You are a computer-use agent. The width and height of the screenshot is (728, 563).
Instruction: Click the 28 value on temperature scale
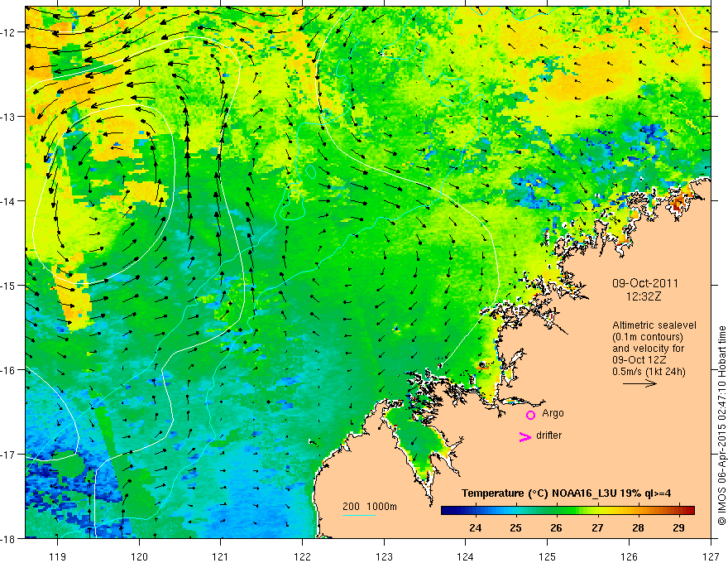(638, 527)
